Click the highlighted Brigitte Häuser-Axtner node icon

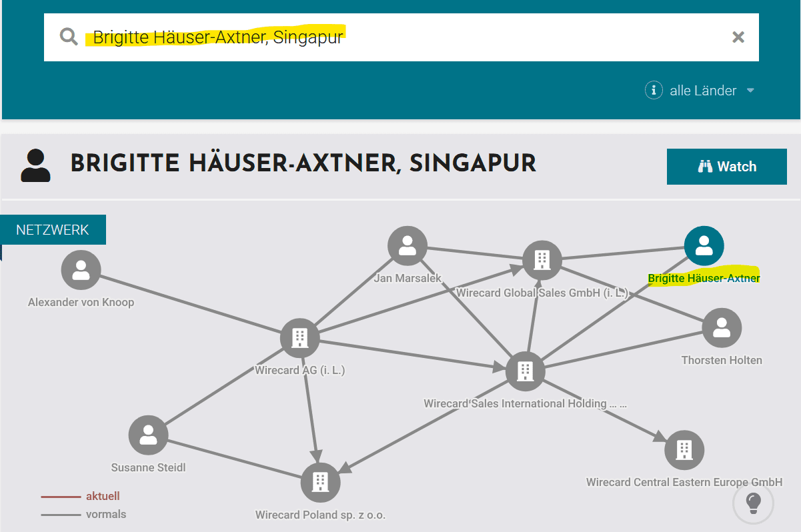point(704,246)
